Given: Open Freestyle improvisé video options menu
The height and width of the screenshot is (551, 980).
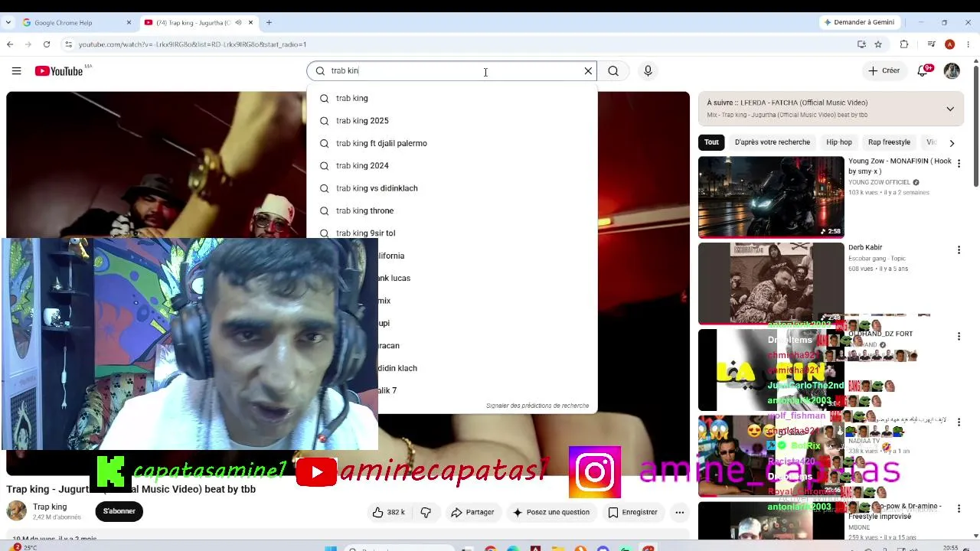Looking at the screenshot, I should click(x=959, y=509).
